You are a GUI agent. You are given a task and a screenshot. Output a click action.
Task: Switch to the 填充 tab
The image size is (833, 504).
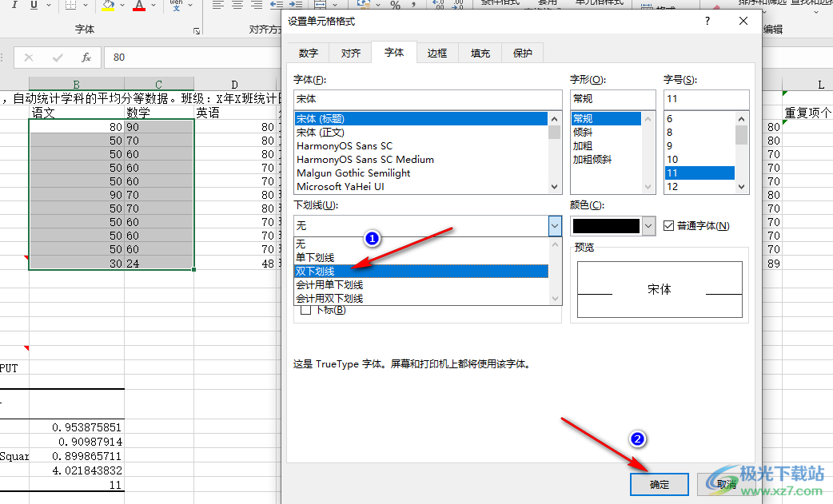[x=480, y=53]
